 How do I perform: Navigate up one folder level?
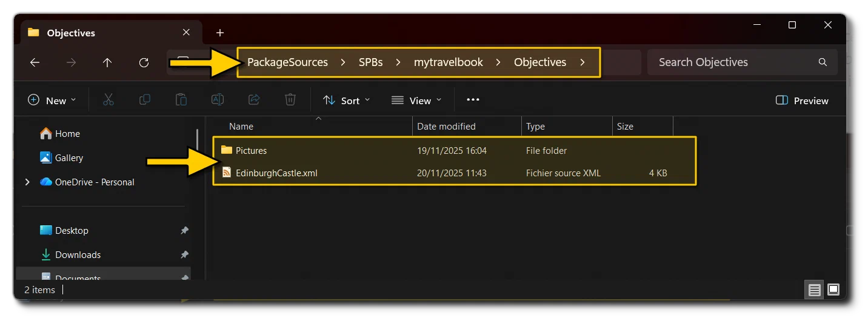107,62
